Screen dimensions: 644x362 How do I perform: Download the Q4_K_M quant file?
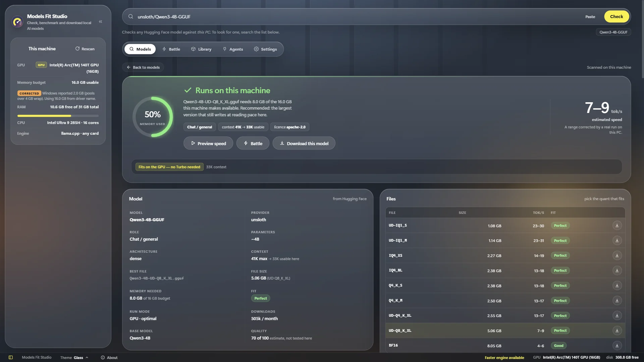(617, 301)
